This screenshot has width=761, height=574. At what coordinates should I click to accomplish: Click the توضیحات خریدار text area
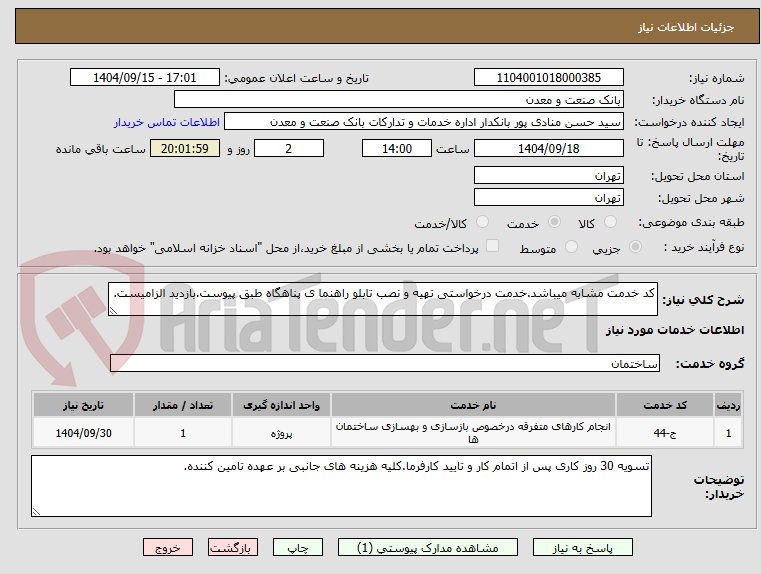pyautogui.click(x=341, y=486)
